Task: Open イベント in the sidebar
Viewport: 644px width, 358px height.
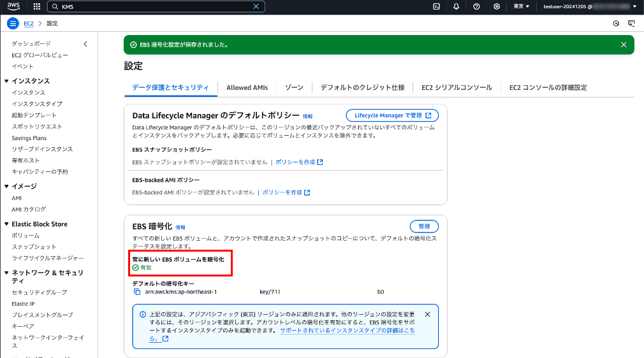Action: point(22,66)
